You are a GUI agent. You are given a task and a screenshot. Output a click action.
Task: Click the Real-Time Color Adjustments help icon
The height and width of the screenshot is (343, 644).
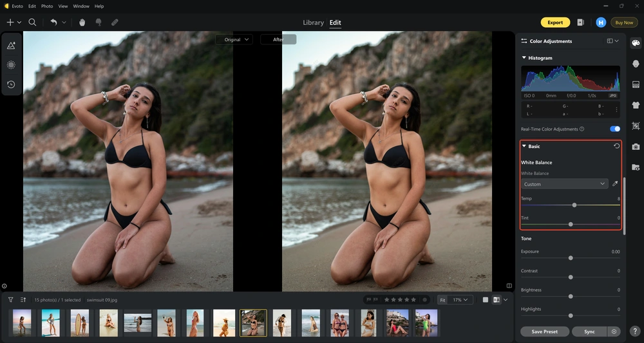pos(582,129)
